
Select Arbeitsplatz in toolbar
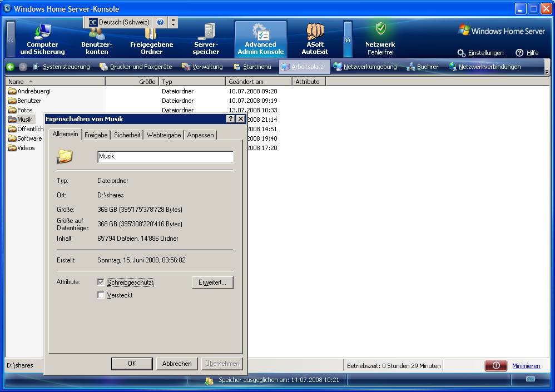pos(304,67)
